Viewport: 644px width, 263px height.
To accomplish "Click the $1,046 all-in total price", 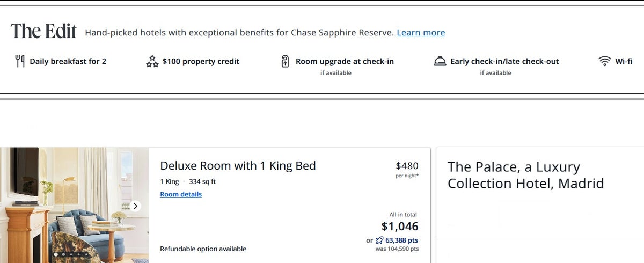I will pos(400,226).
